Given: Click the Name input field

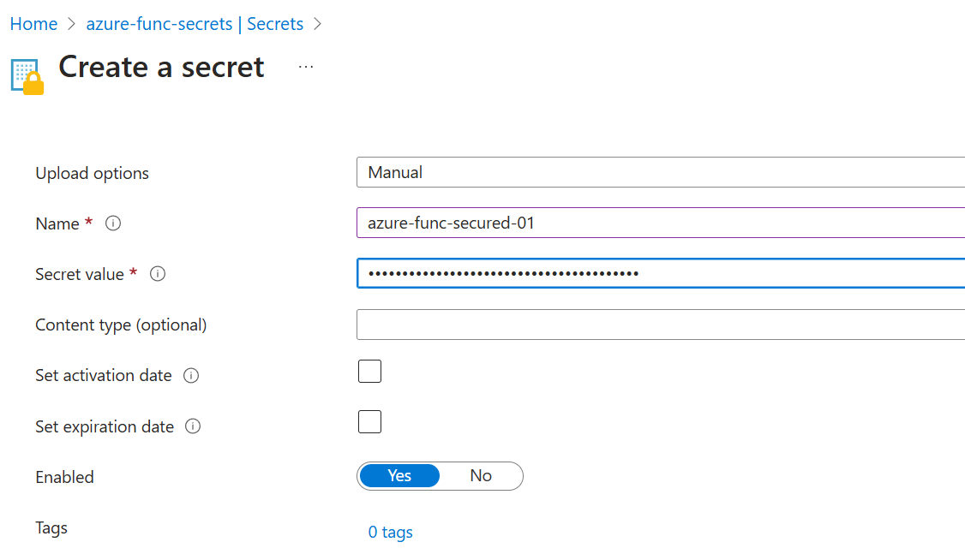Looking at the screenshot, I should 660,223.
